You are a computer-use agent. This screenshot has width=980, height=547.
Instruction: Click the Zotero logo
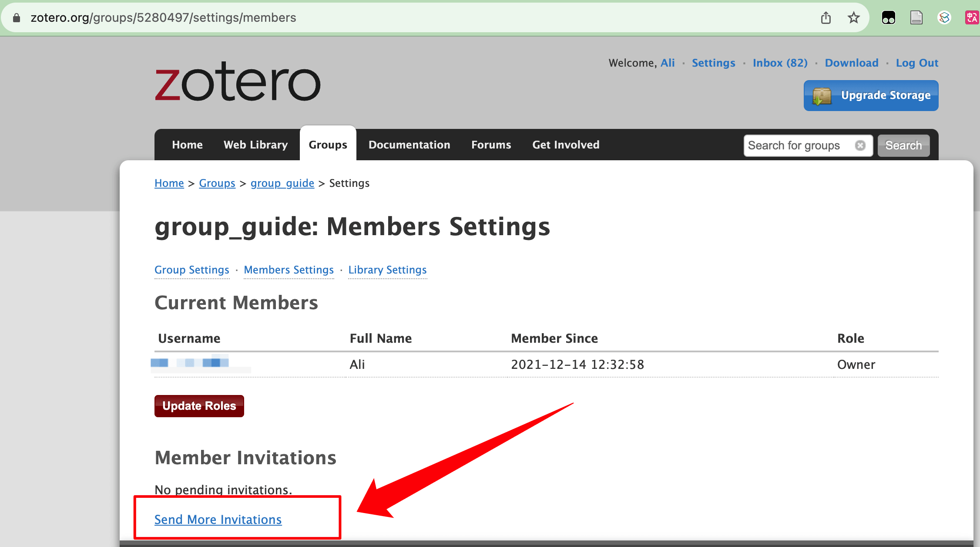(x=238, y=82)
